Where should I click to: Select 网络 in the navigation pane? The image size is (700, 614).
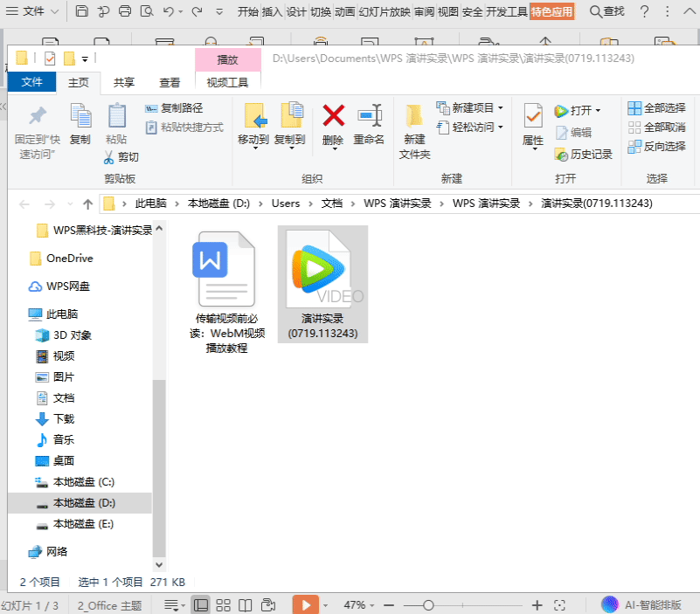[48, 552]
